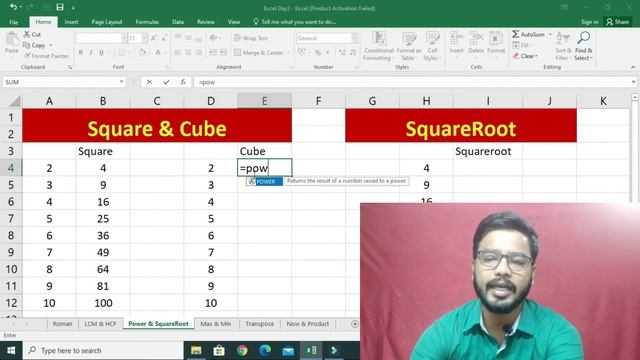Open File Explorer from the taskbar
The height and width of the screenshot is (360, 640).
point(196,351)
